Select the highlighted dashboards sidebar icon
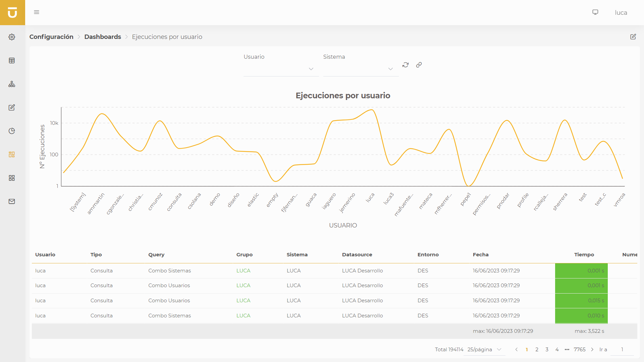Image resolution: width=644 pixels, height=362 pixels. coord(12,154)
